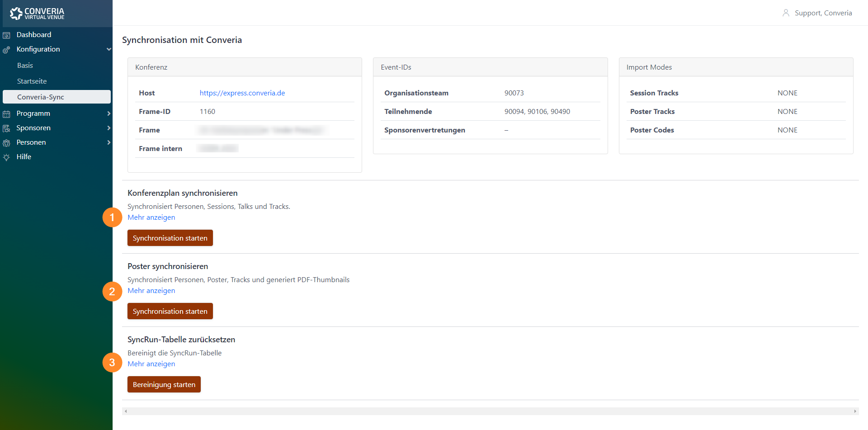Open the Startseite page
The image size is (868, 430).
[32, 81]
